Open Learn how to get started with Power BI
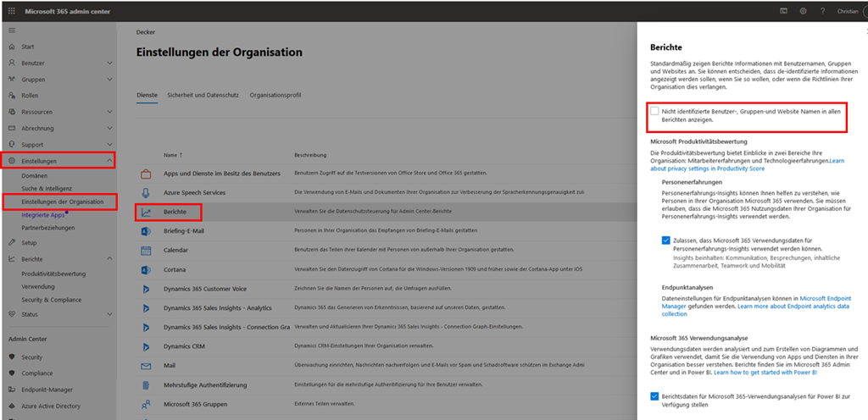This screenshot has width=868, height=420. point(765,373)
